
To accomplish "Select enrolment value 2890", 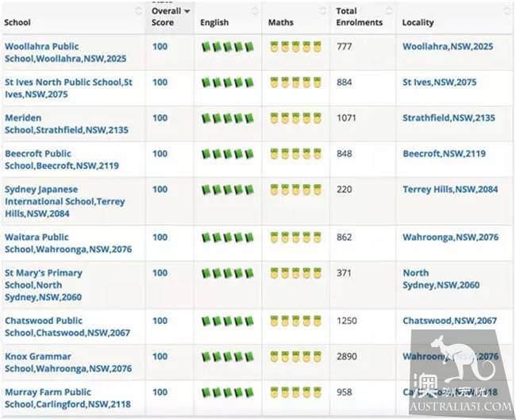I will [347, 356].
